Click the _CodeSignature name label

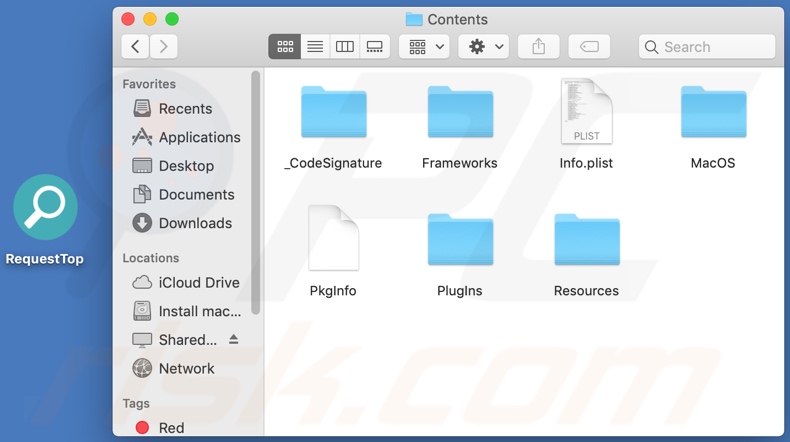(333, 163)
